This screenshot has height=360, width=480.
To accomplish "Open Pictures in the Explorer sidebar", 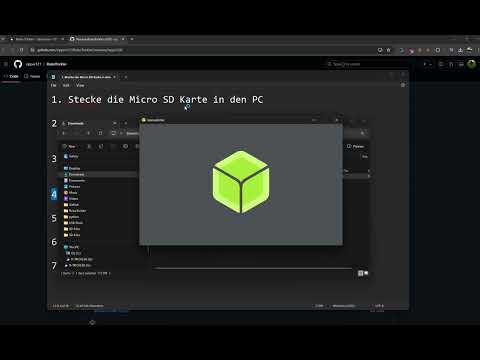I will 72,186.
